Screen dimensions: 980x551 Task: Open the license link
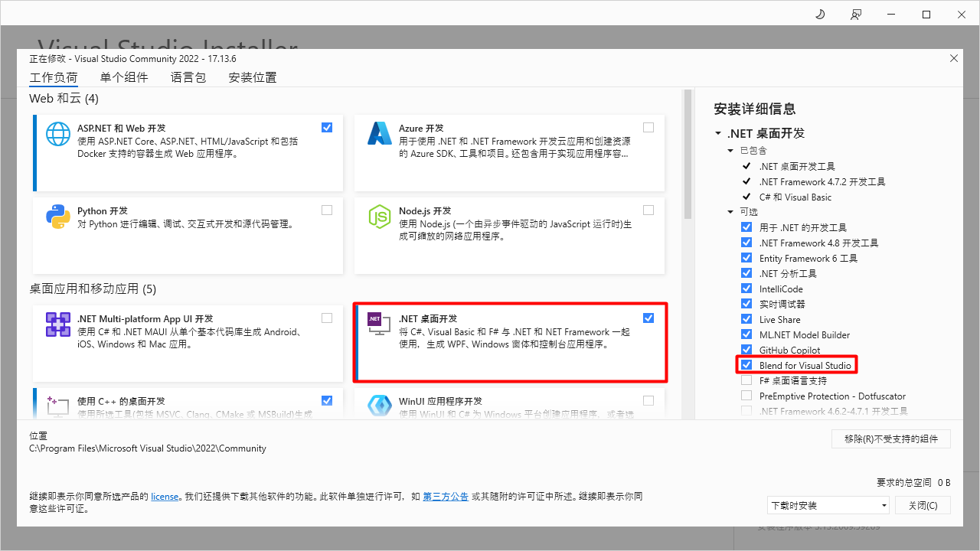165,496
